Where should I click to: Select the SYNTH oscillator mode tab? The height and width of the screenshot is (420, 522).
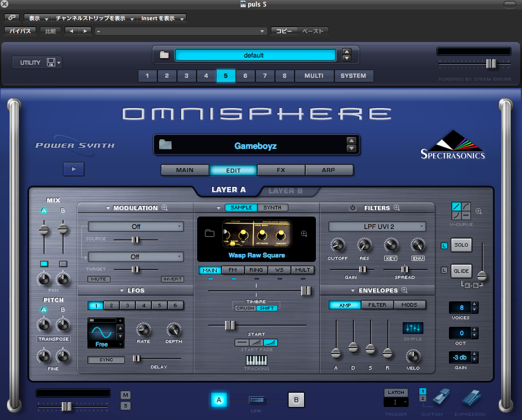(273, 208)
